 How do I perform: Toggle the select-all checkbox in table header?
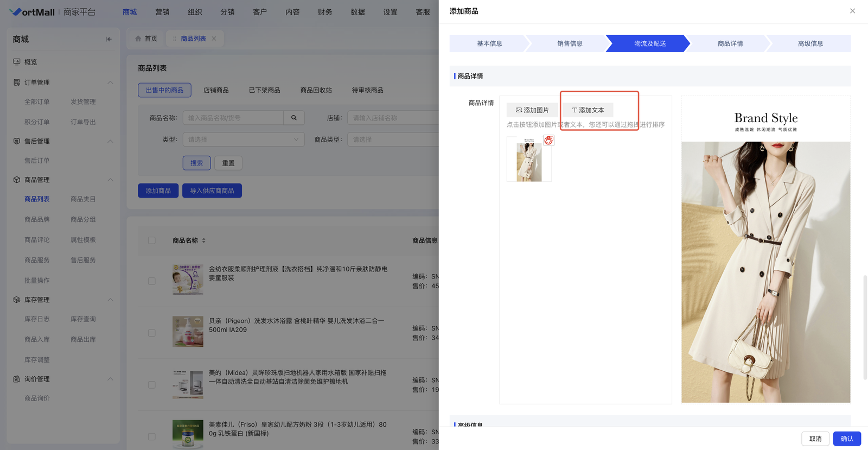(x=152, y=240)
